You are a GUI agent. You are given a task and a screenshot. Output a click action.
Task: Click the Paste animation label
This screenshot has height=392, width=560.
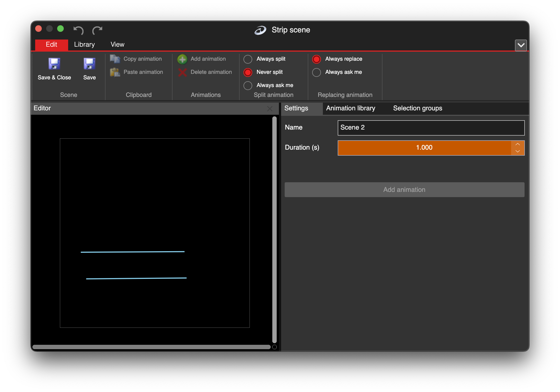click(x=143, y=72)
